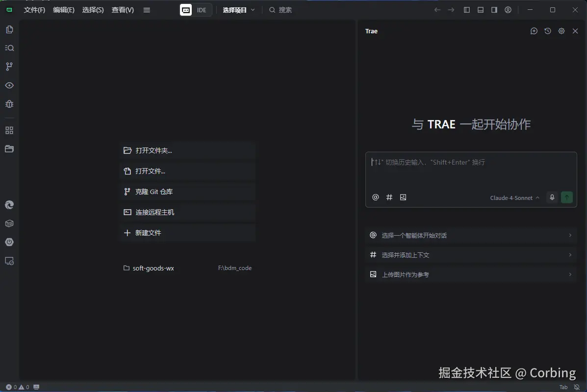The height and width of the screenshot is (392, 587).
Task: Open Run and Debug bug icon
Action: coord(9,104)
